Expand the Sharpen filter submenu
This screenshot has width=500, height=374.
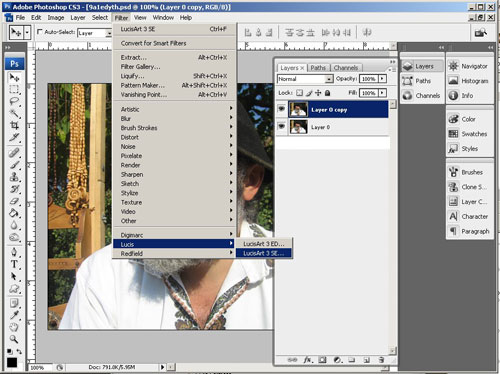pyautogui.click(x=175, y=174)
